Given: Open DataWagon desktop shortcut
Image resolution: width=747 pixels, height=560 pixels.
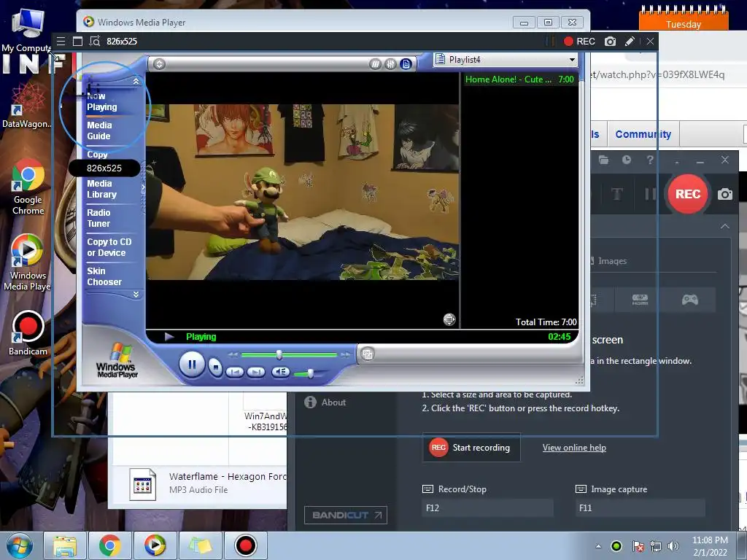Looking at the screenshot, I should [x=26, y=105].
